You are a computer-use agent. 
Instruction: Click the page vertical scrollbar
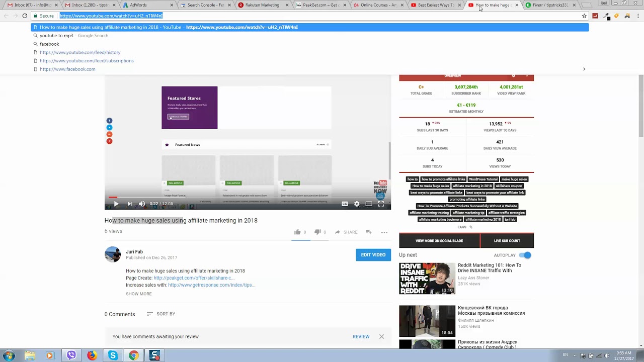click(x=641, y=106)
